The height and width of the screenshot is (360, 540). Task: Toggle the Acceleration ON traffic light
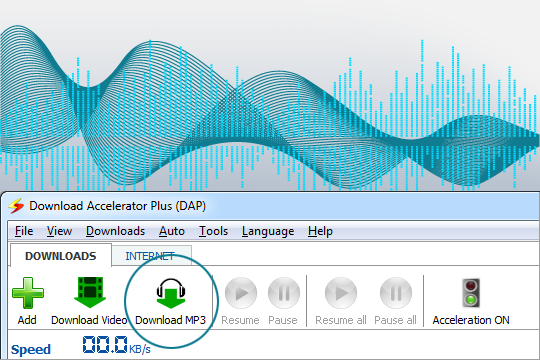coord(471,293)
